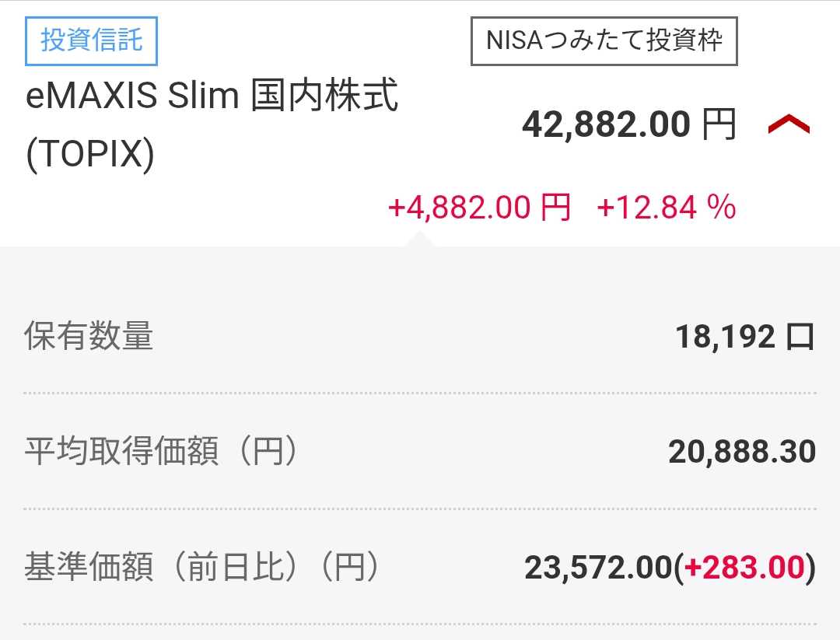Click the 円 unit beside 42,882.00

[719, 124]
